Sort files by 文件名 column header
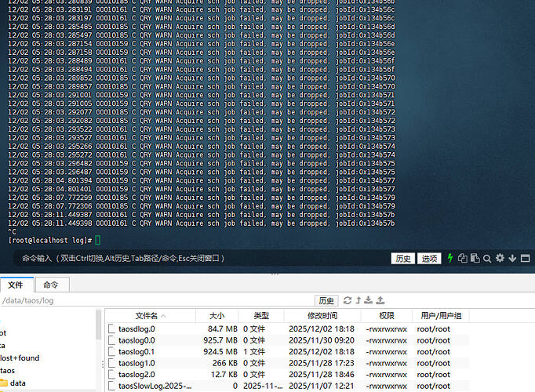 pyautogui.click(x=147, y=315)
